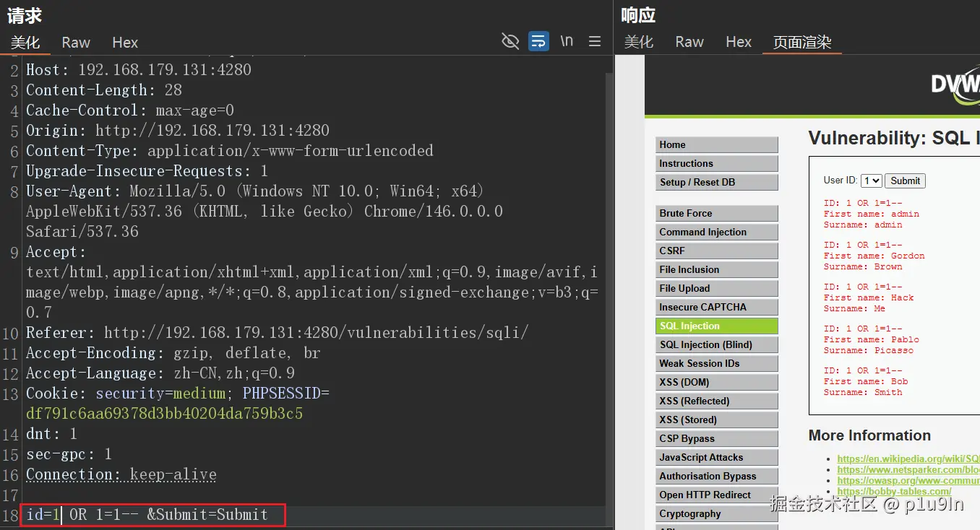Open the Open HTTP Redirect page

(x=717, y=495)
